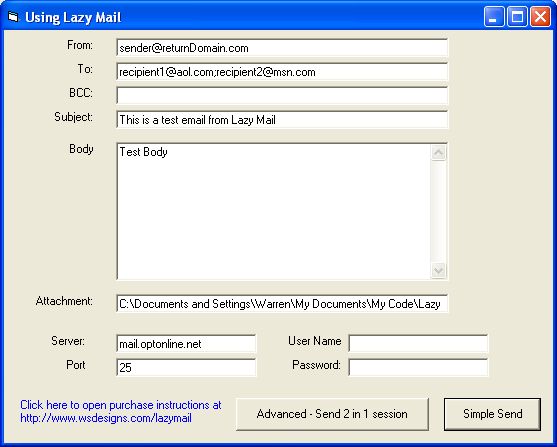Screen dimensions: 557x447
Task: Minimize the Using Lazy Mail window
Action: pos(494,17)
